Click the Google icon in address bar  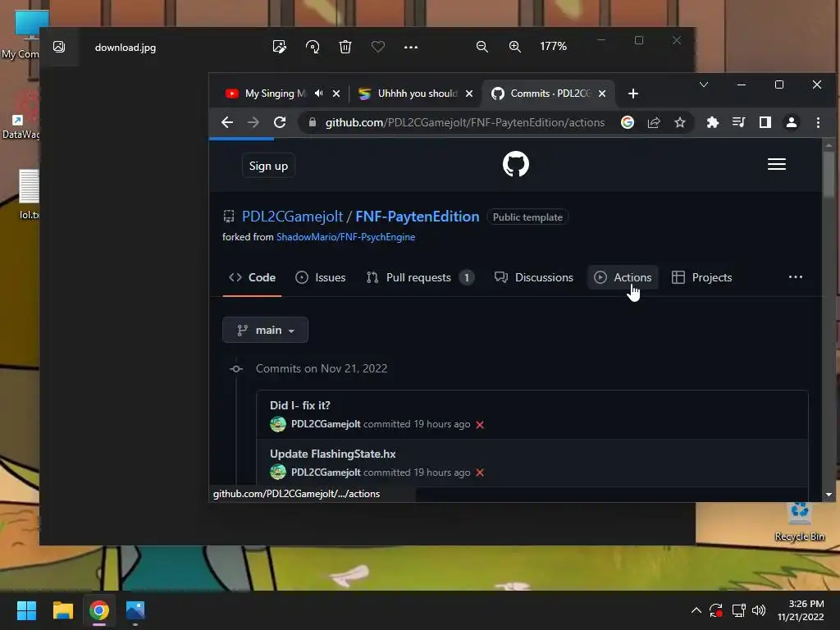click(x=628, y=123)
